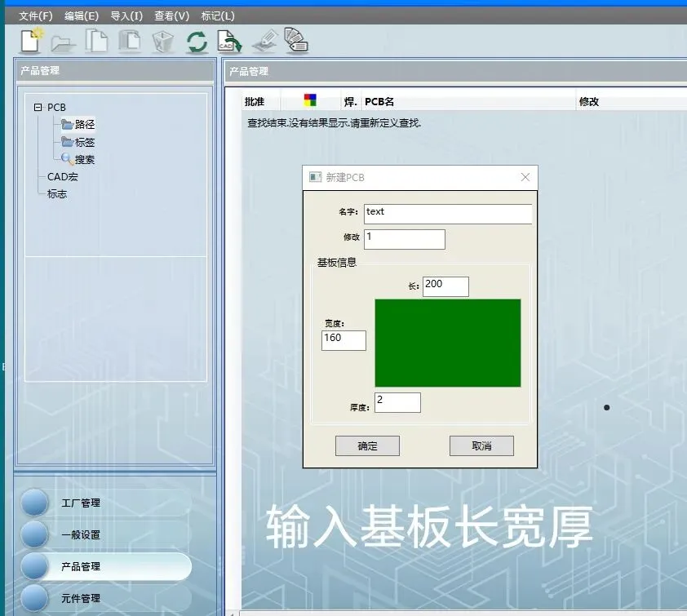Click the green refresh arrows icon
687x616 pixels.
[197, 42]
